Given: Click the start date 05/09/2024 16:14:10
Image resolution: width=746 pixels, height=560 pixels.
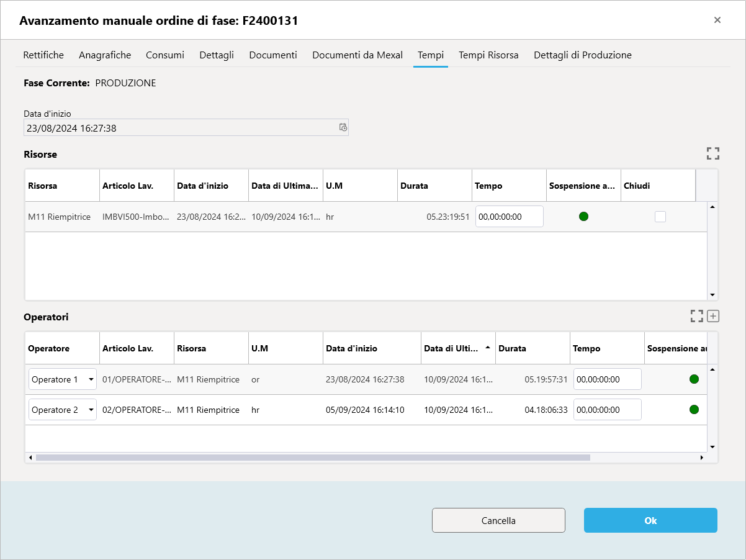Looking at the screenshot, I should coord(365,410).
